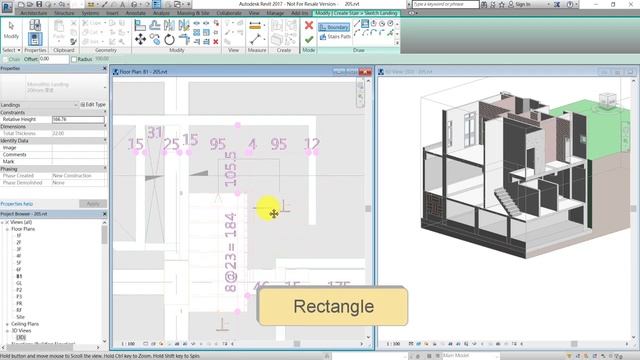
Task: Select the Line draw tool
Action: [357, 24]
